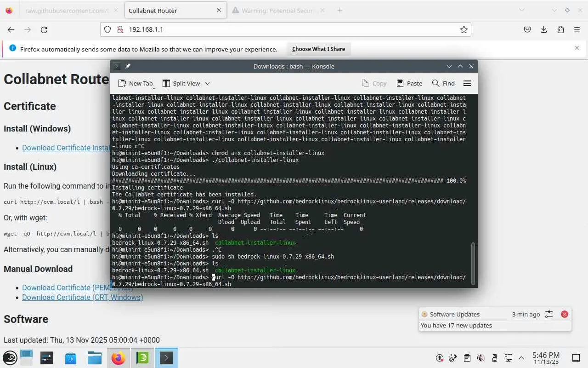
Task: Click the Split View button in Konsole
Action: [181, 83]
